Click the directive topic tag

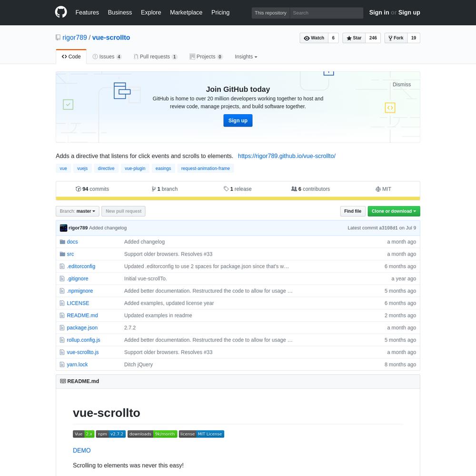point(106,169)
